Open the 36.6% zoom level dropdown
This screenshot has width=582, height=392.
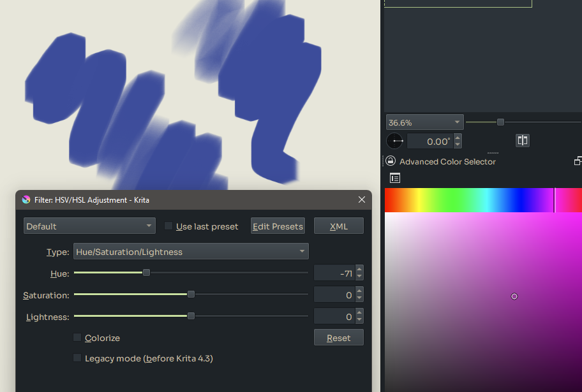pyautogui.click(x=424, y=122)
